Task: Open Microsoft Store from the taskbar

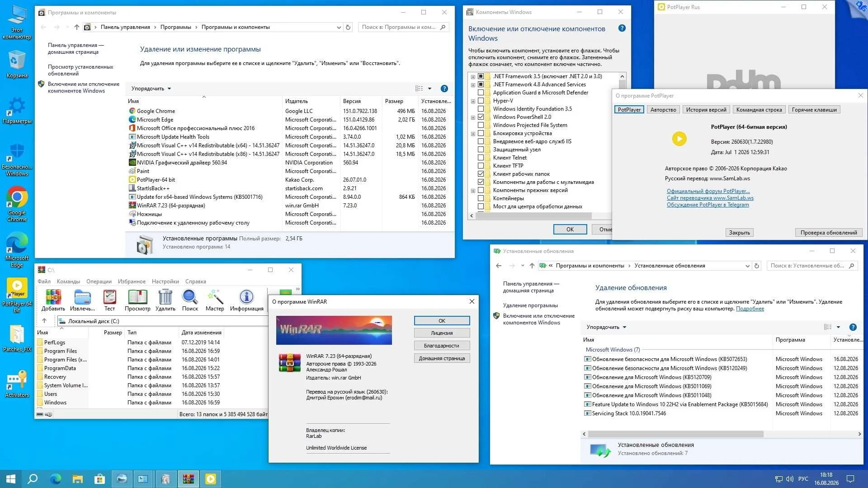Action: point(99,479)
